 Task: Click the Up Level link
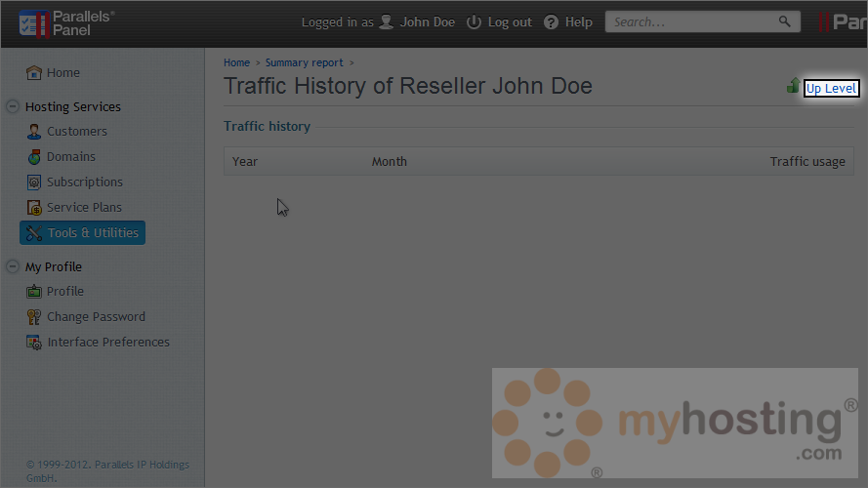pyautogui.click(x=831, y=89)
